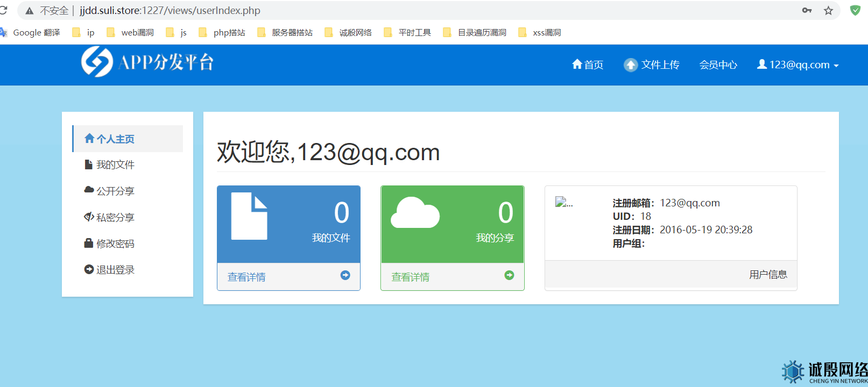Click the broken avatar image in the user info panel

(x=564, y=203)
